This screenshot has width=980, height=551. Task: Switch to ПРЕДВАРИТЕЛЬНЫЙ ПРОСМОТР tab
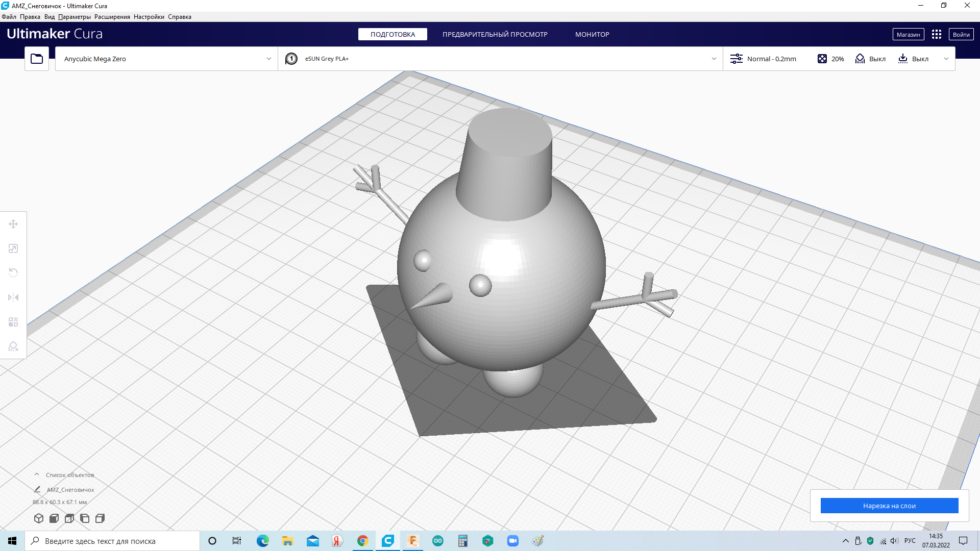pos(495,34)
